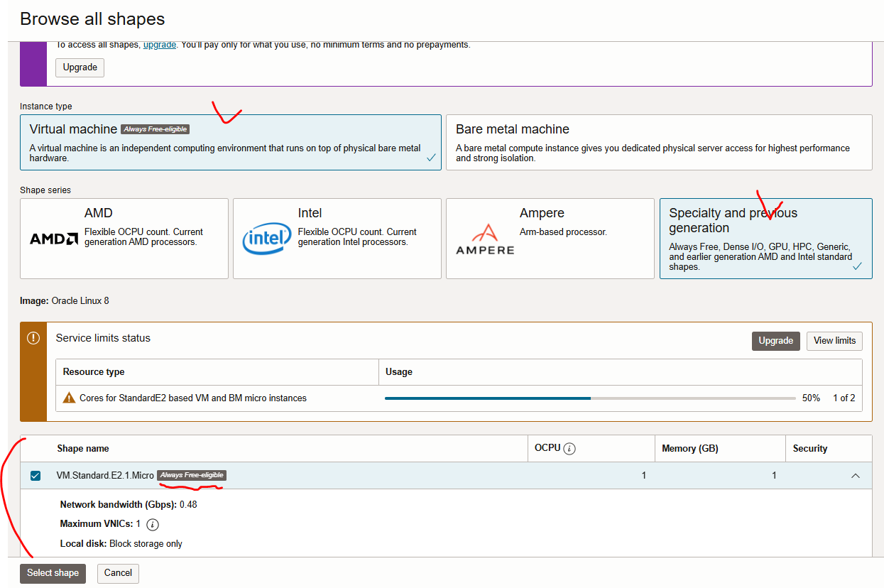The image size is (884, 588).
Task: Click Cores for StandardE2 based VM resource text
Action: pos(193,398)
